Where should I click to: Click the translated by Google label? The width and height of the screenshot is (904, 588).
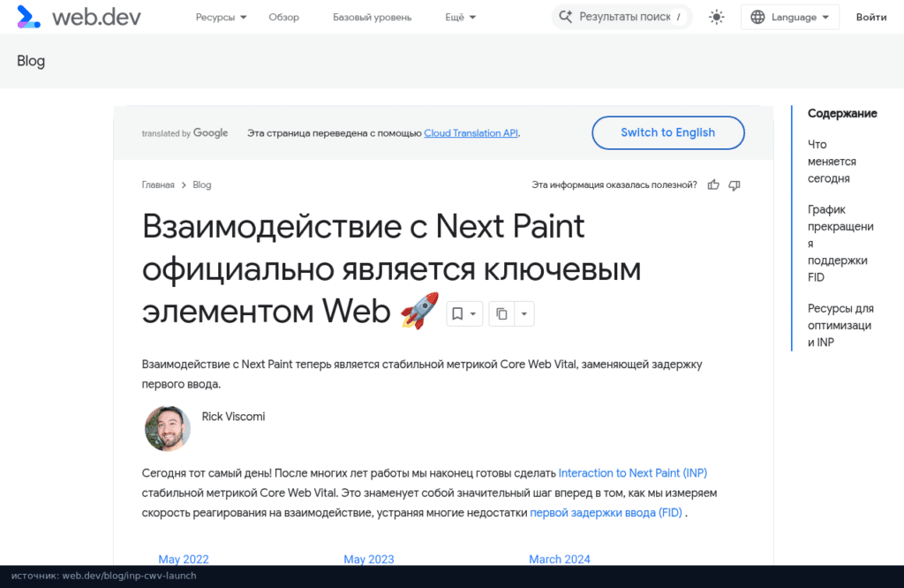coord(185,133)
